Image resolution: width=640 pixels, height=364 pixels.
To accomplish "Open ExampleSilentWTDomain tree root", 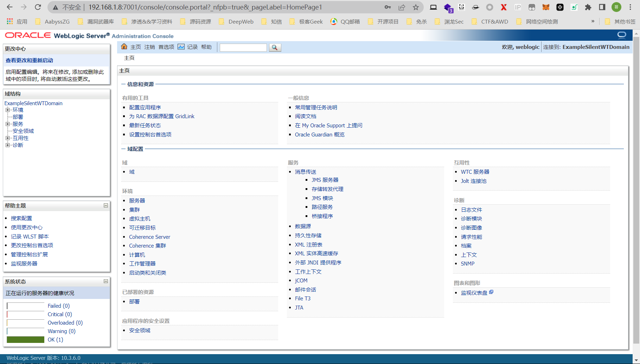I will pos(33,103).
